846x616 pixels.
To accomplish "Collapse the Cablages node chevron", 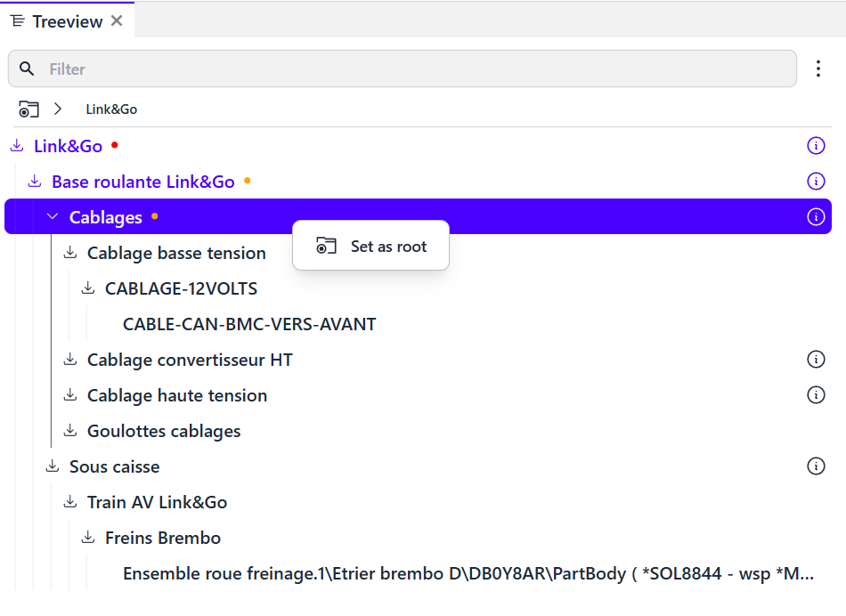I will click(53, 217).
